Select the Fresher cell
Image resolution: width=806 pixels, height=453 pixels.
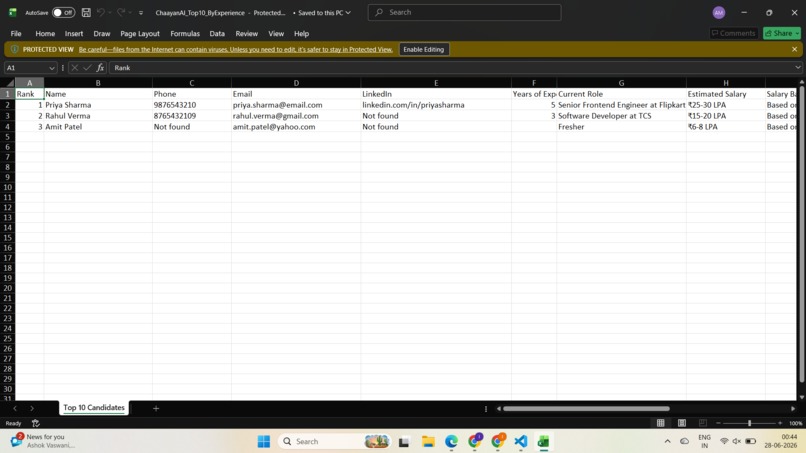(621, 126)
